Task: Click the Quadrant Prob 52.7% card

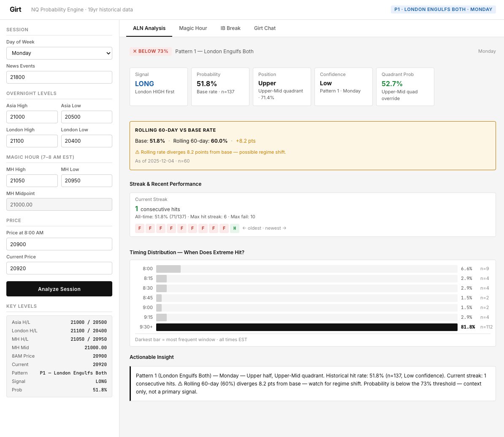Action: pyautogui.click(x=405, y=87)
